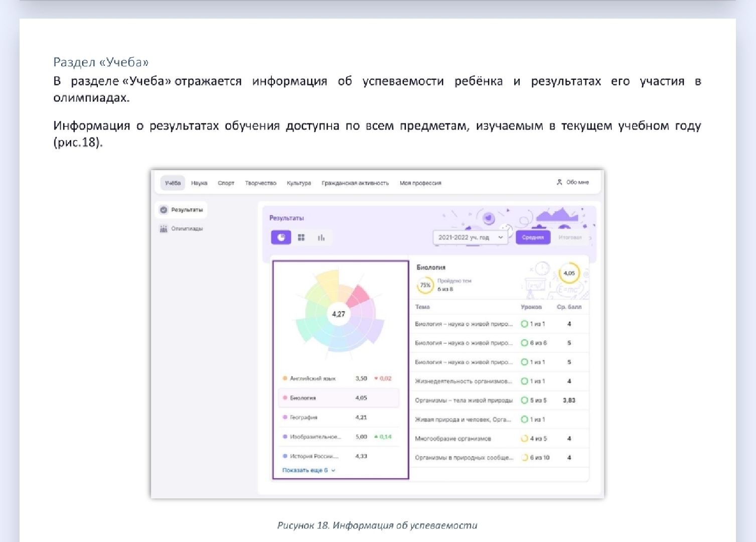This screenshot has width=756, height=542.
Task: Switch to the grid view icon
Action: click(x=301, y=237)
